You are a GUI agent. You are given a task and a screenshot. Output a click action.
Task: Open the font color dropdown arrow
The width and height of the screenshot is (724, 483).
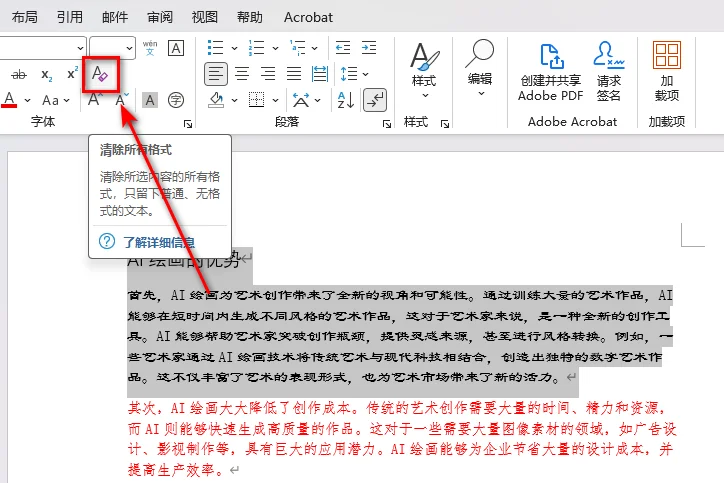tap(27, 100)
